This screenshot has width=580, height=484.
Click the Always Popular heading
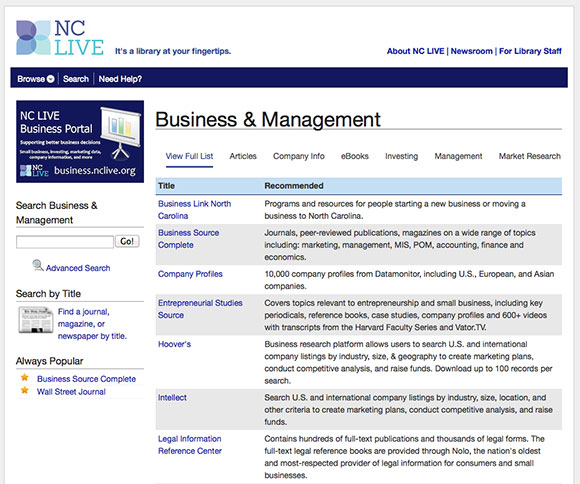[50, 361]
